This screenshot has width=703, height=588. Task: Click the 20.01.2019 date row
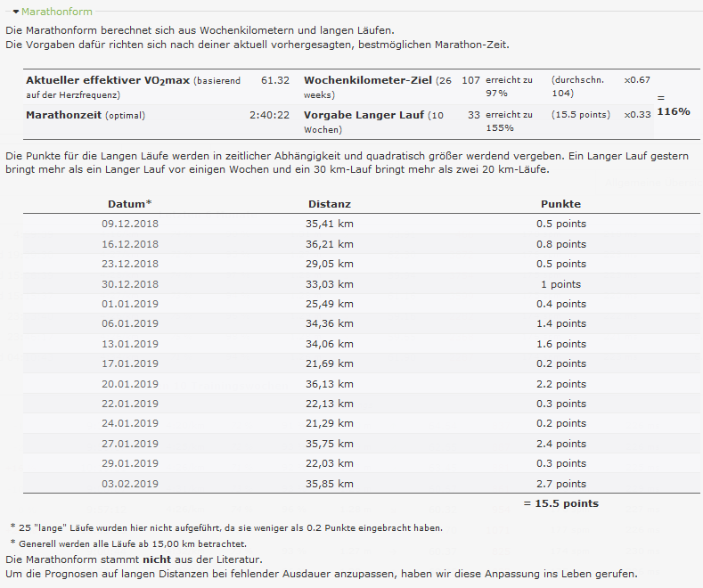point(130,384)
